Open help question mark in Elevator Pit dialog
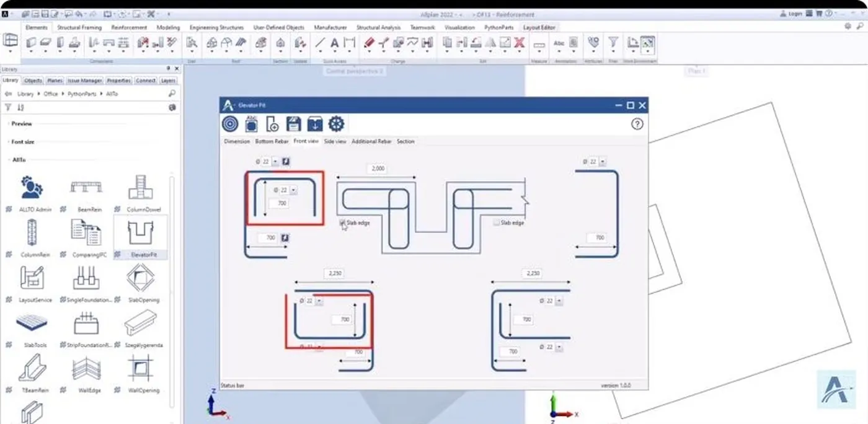 pyautogui.click(x=637, y=124)
